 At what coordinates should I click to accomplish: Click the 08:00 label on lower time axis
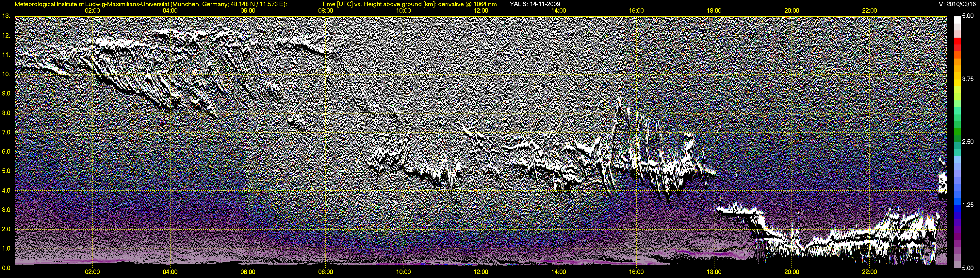326,272
